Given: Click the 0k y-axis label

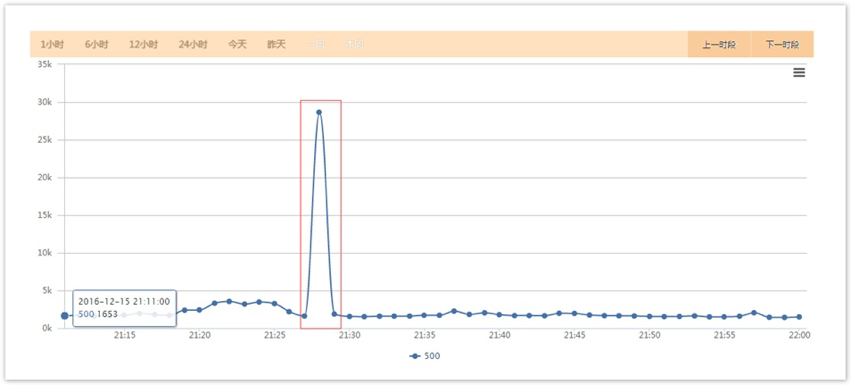Looking at the screenshot, I should pos(46,328).
